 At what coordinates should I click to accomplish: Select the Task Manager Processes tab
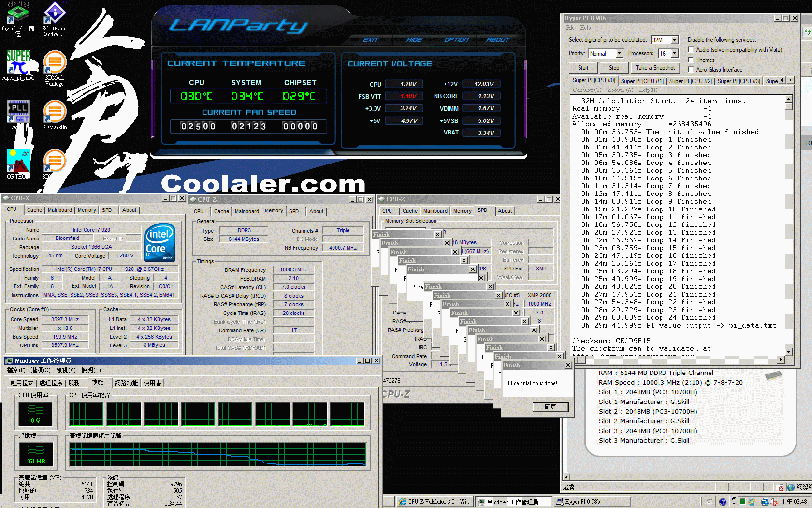point(51,383)
